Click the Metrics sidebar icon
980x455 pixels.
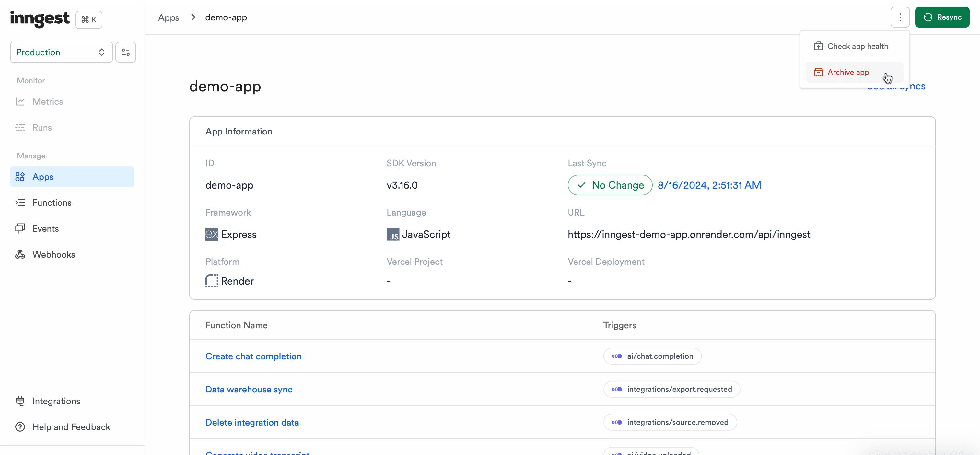(x=21, y=101)
